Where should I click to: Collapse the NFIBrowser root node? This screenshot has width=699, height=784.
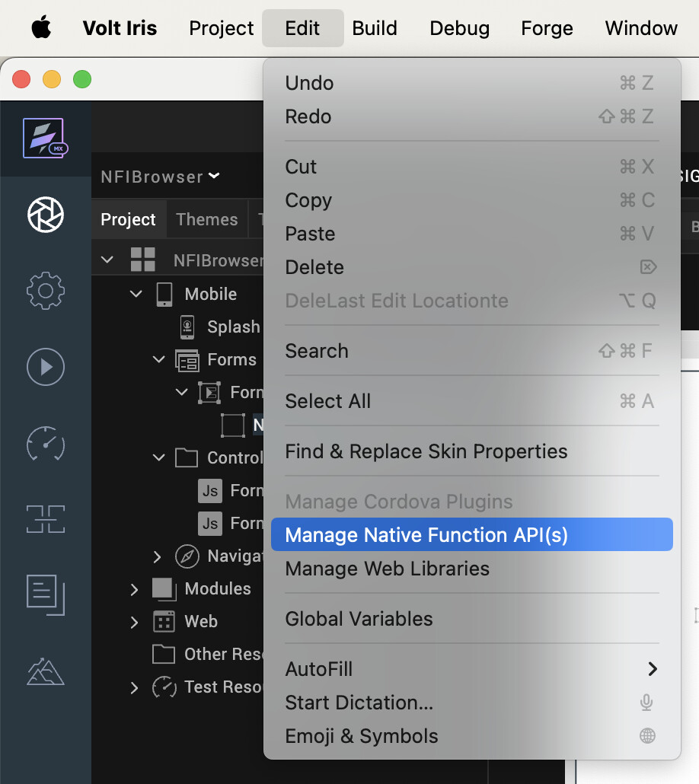click(x=107, y=260)
